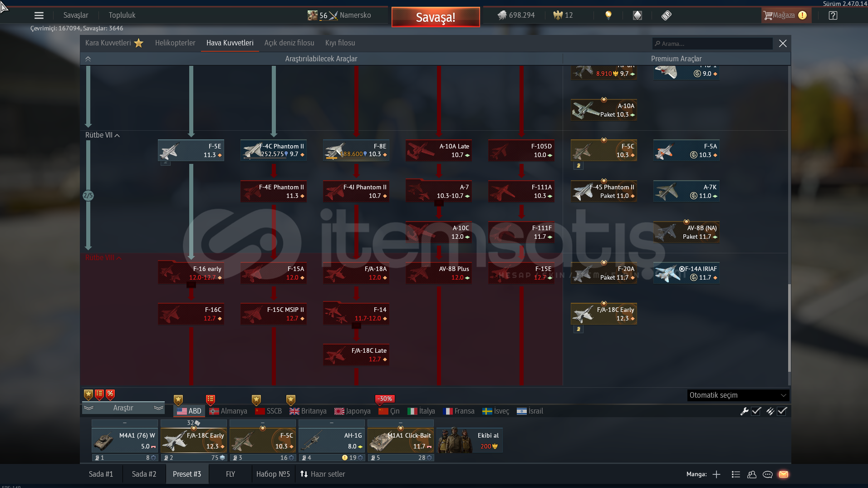Select M4A1 (76) W crew slot
868x488 pixels.
point(125,440)
